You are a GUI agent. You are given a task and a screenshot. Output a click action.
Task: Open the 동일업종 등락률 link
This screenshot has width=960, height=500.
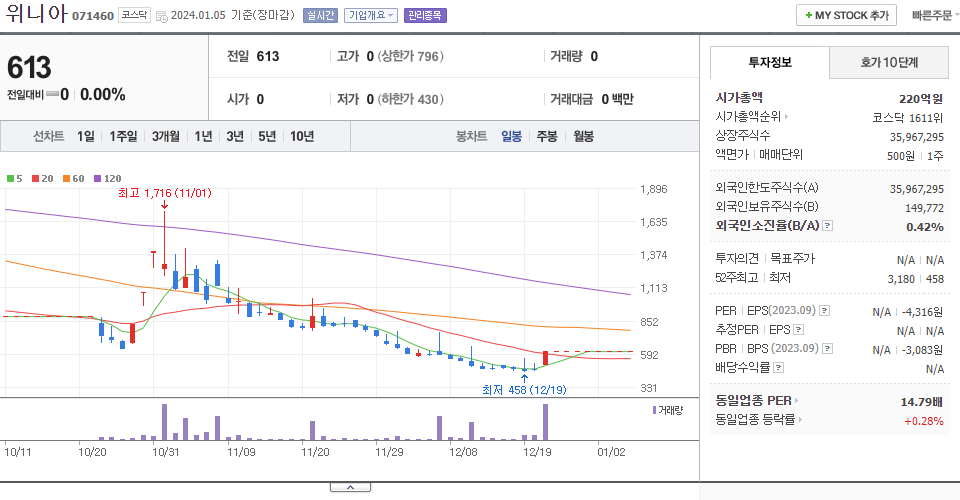pos(759,420)
